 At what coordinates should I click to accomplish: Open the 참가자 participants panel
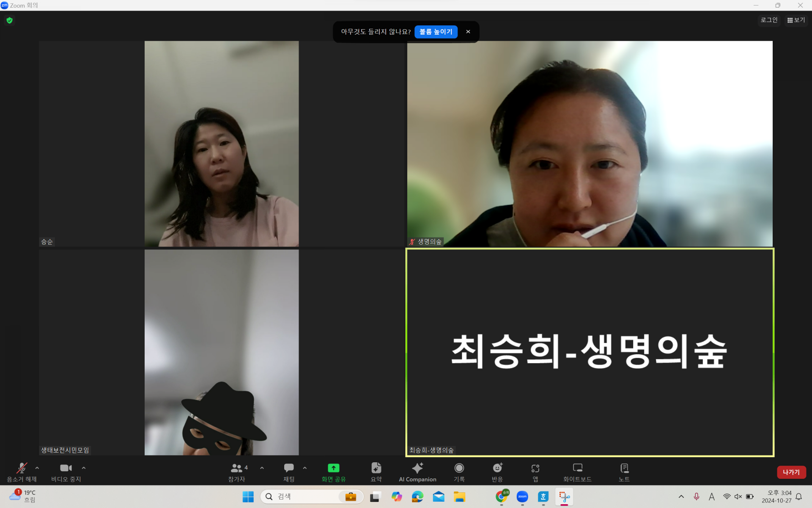(237, 472)
